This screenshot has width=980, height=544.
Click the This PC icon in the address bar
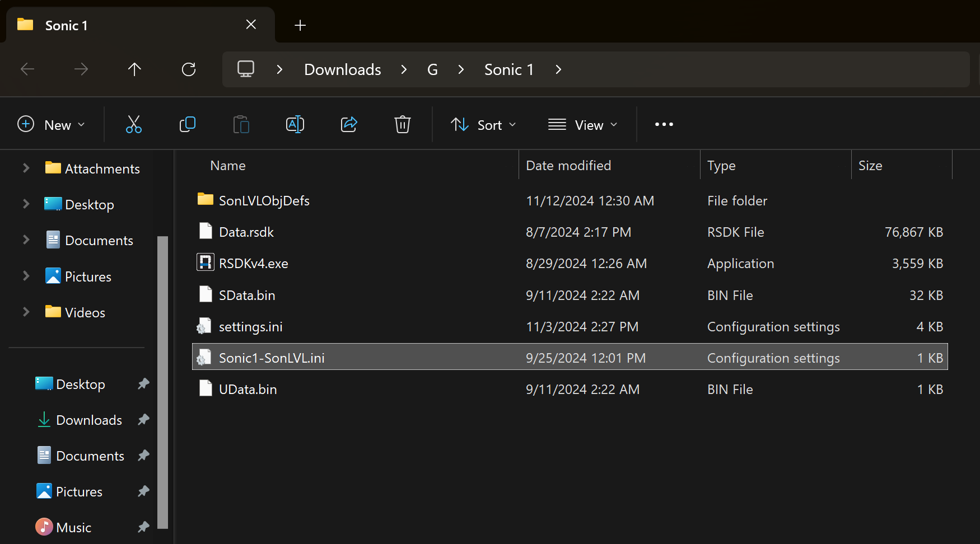click(245, 69)
